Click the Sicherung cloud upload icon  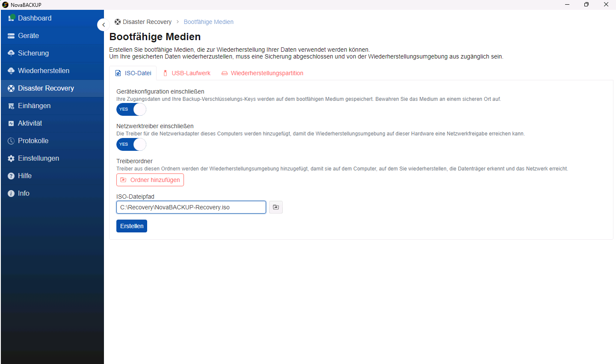pos(11,53)
